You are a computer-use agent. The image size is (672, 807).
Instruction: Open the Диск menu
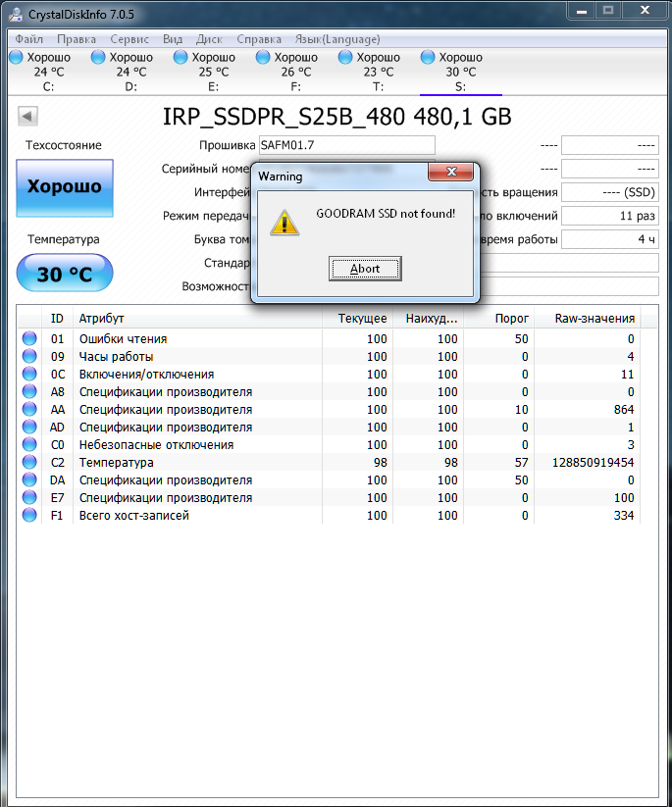tap(209, 39)
